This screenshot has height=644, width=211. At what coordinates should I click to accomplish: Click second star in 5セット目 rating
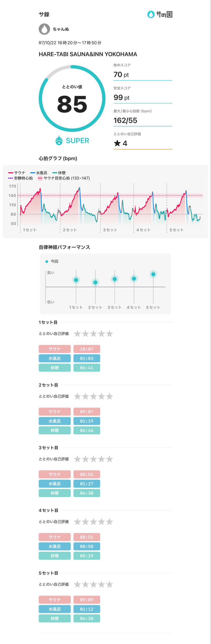coord(85,585)
